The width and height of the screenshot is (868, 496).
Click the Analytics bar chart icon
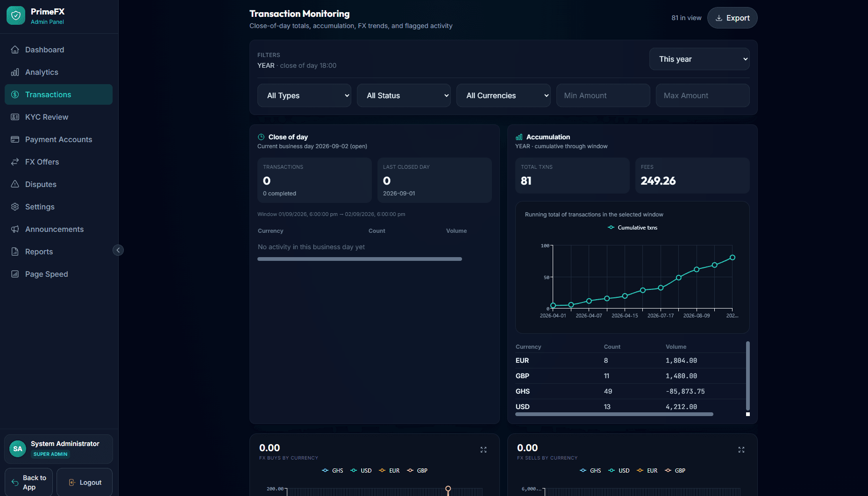[15, 72]
